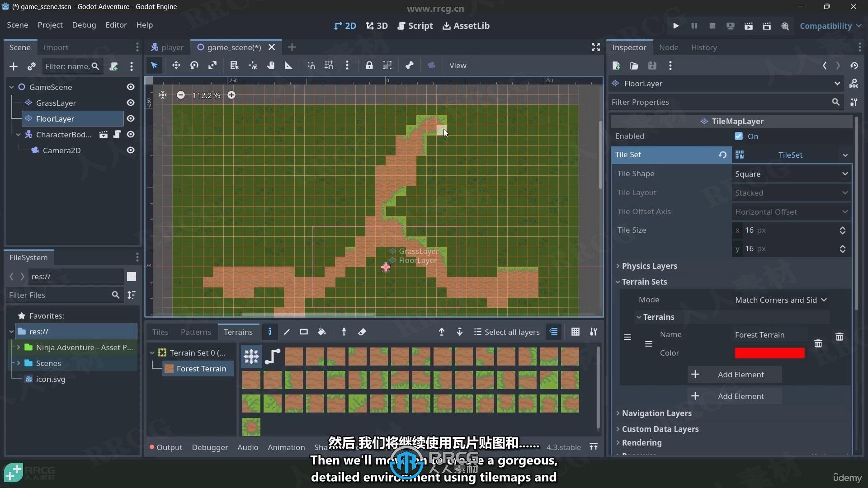
Task: Select the Pan Mode hand tool
Action: coord(270,66)
